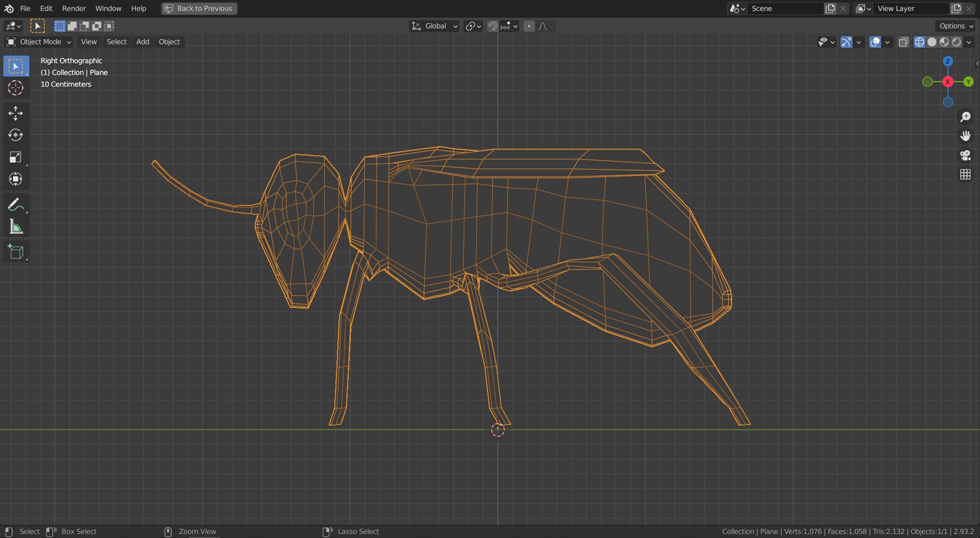Select the Select Box tool in toolbar
Image resolution: width=980 pixels, height=538 pixels.
coord(16,66)
